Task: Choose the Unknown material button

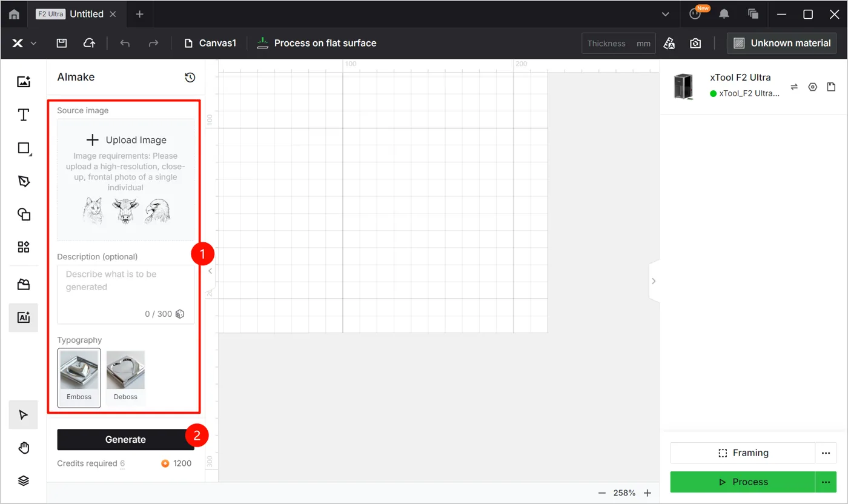Action: tap(781, 43)
